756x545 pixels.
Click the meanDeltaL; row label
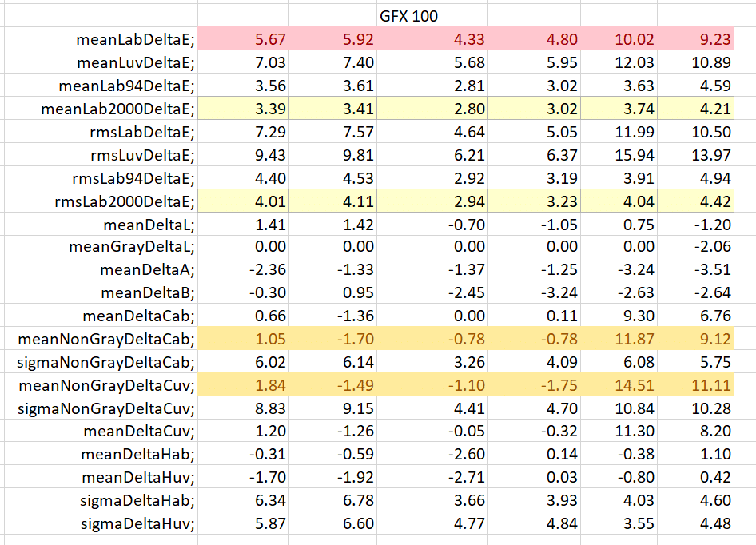tap(149, 225)
